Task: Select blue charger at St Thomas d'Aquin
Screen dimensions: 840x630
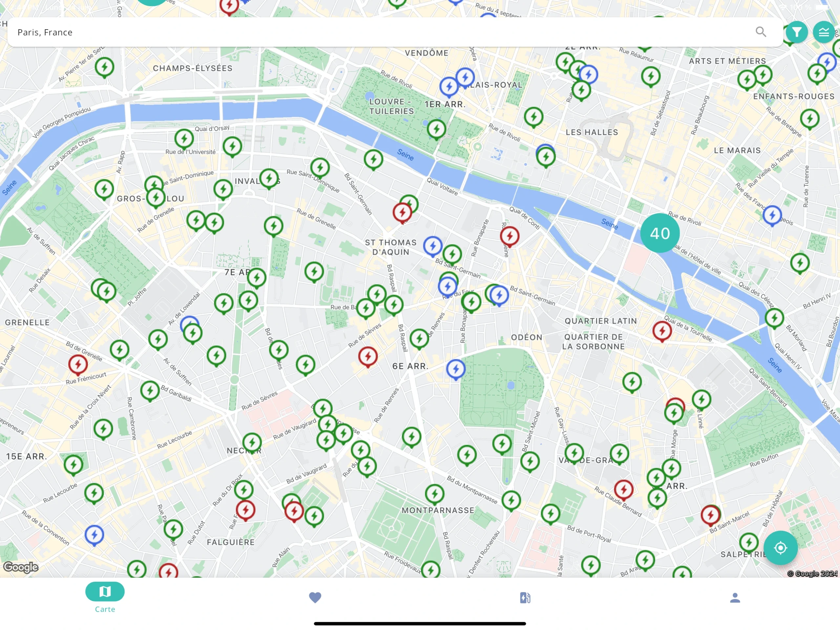Action: [x=432, y=247]
